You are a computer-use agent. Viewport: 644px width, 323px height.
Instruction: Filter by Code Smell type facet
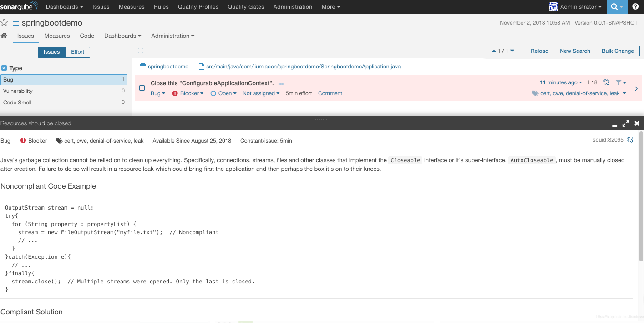64,103
